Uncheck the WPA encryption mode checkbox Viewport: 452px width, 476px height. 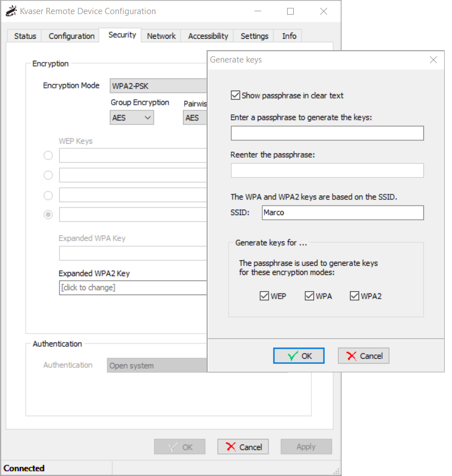pyautogui.click(x=309, y=296)
